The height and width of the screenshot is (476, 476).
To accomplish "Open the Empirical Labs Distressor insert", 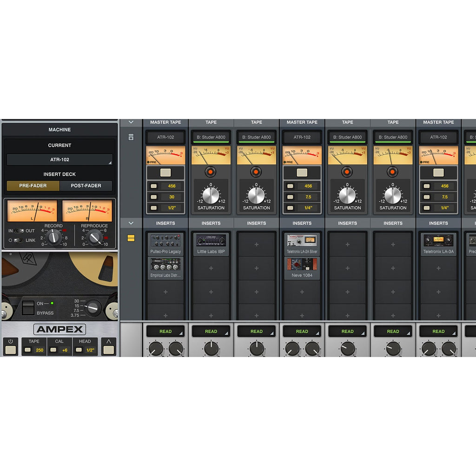I will tap(165, 268).
